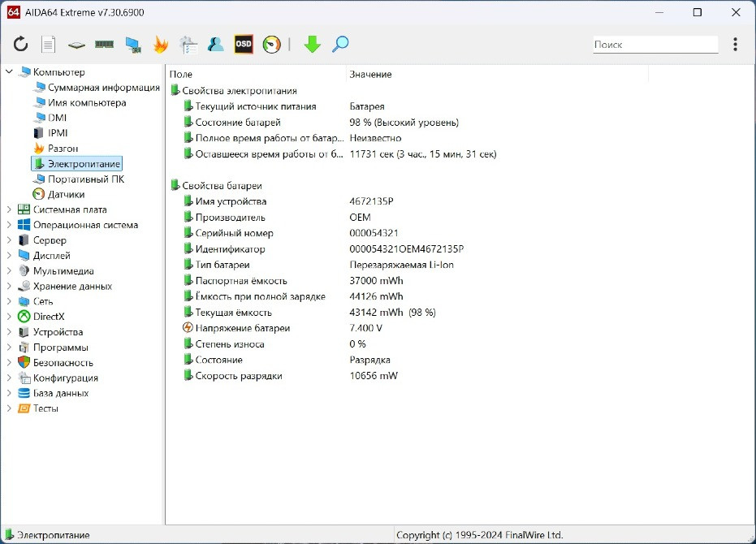Viewport: 756px width, 544px height.
Task: Click the gauge SensorPanel icon
Action: coord(272,45)
